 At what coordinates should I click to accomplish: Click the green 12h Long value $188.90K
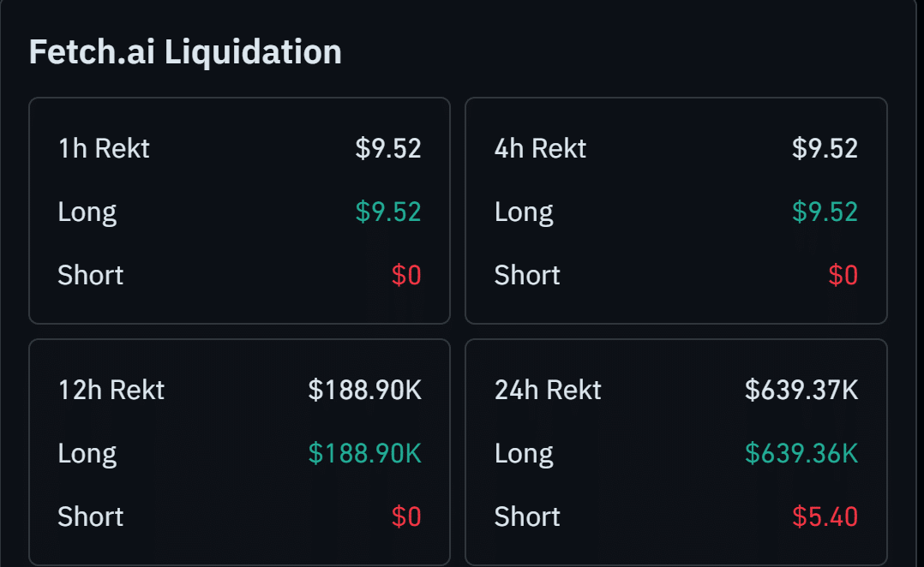tap(365, 453)
